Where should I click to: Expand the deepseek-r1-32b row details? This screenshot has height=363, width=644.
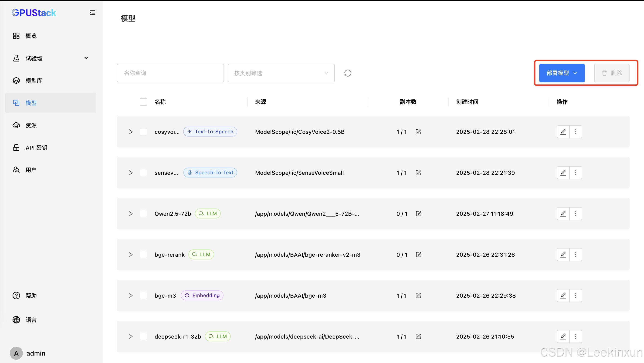point(131,336)
